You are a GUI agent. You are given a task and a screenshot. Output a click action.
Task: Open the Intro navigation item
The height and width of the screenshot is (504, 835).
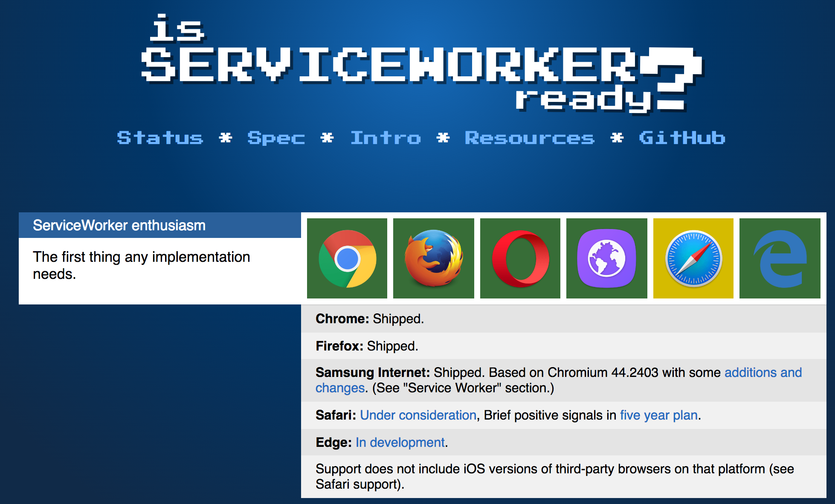point(386,138)
